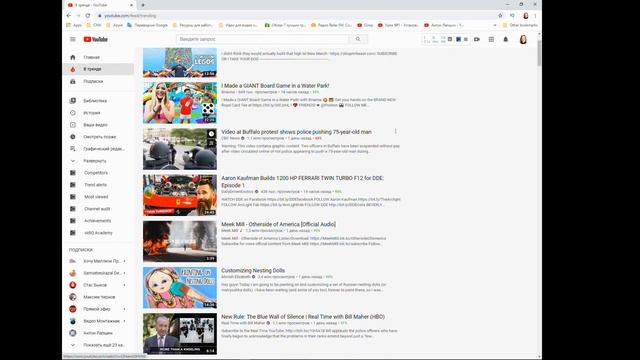Click the search magnifier button
Image resolution: width=640 pixels, height=360 pixels.
coord(358,39)
